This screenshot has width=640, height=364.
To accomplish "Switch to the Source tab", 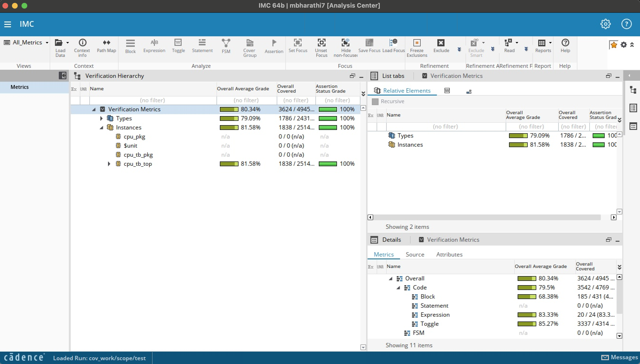I will 415,255.
